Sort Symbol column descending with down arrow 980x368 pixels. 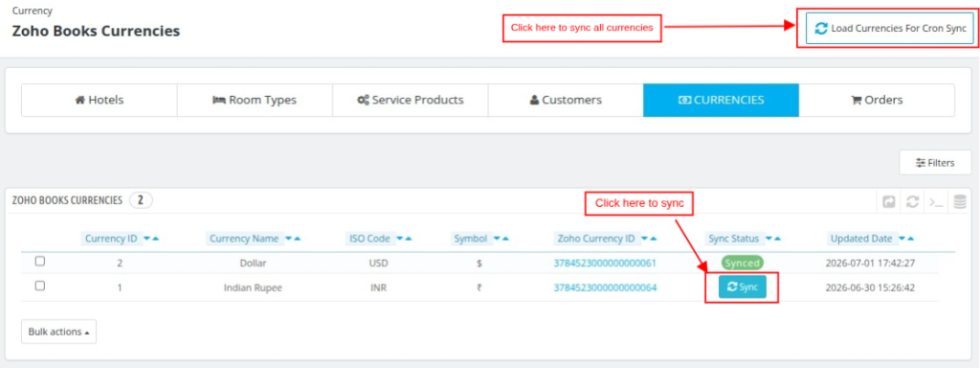pos(497,239)
